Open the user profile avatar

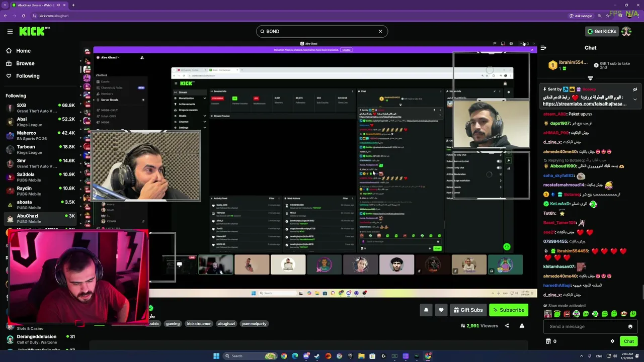(626, 31)
